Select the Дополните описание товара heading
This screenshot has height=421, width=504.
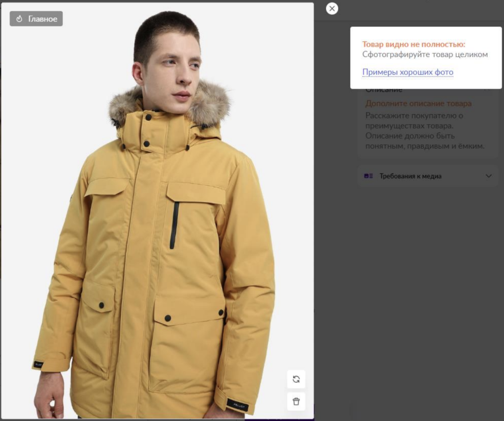(x=418, y=104)
